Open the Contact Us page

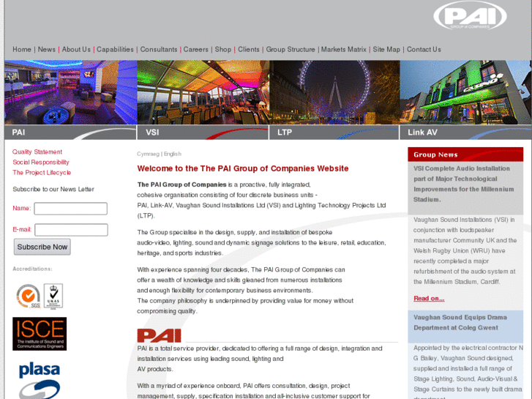click(x=424, y=50)
